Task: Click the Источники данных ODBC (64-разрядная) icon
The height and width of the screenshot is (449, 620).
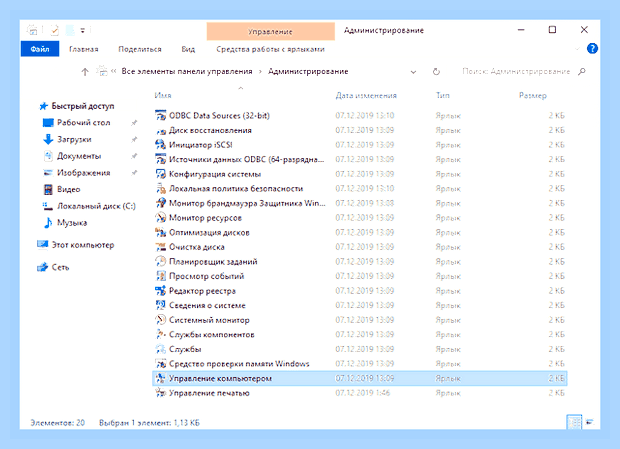Action: pos(161,160)
